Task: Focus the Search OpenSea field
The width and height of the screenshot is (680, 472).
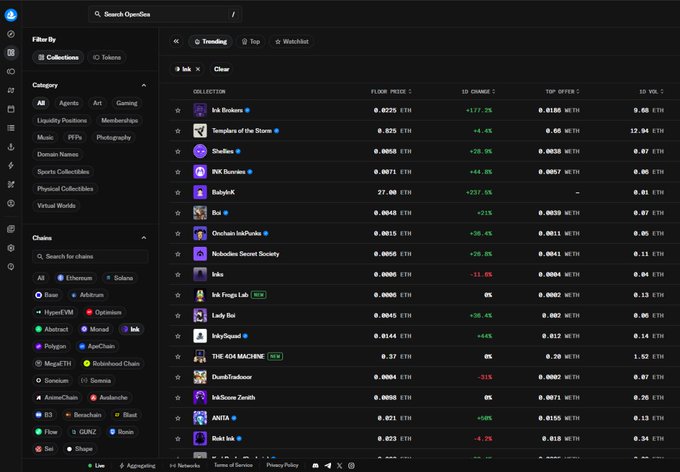Action: coord(165,14)
